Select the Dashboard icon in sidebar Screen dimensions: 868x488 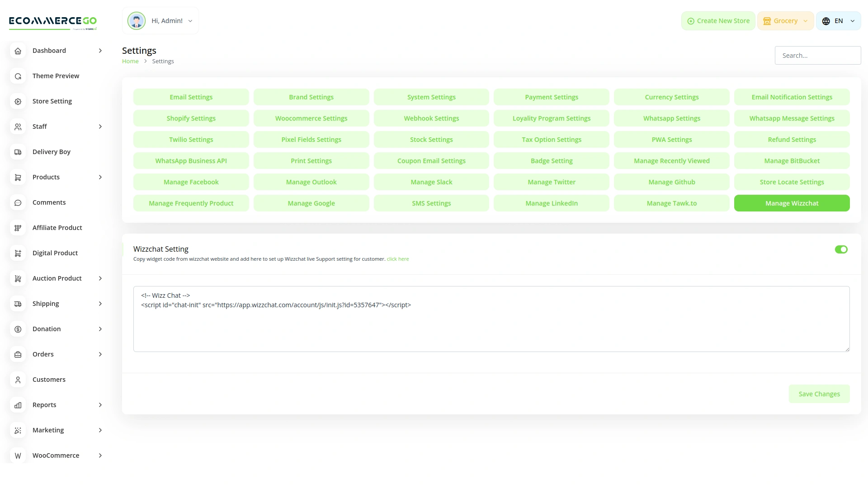click(18, 51)
